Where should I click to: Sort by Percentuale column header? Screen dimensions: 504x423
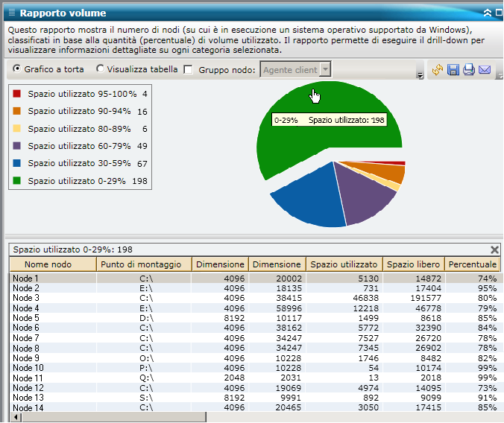pos(472,264)
